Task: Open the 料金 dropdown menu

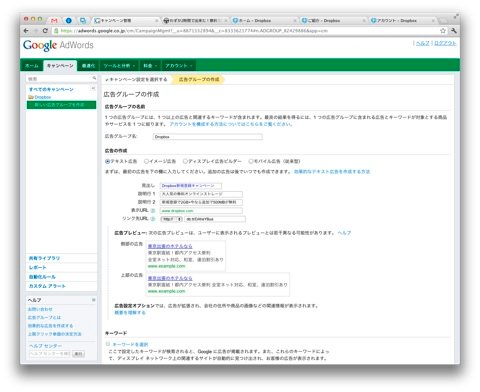Action: pos(150,66)
